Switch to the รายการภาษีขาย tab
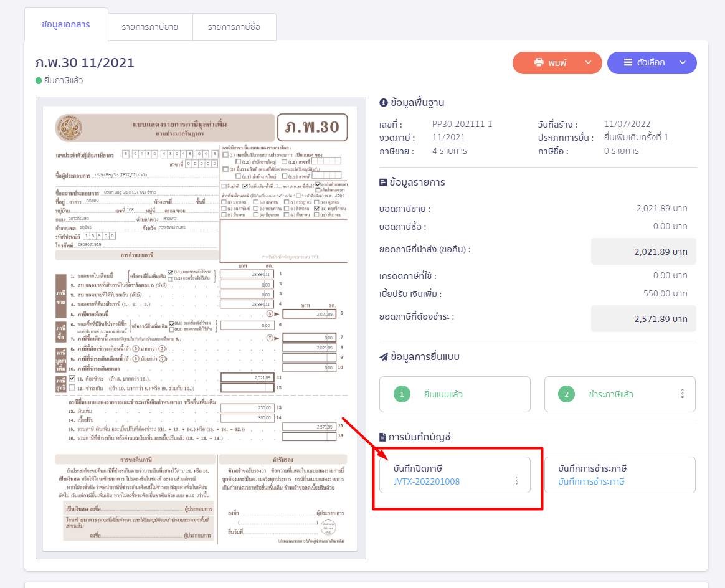This screenshot has width=725, height=588. 149,27
